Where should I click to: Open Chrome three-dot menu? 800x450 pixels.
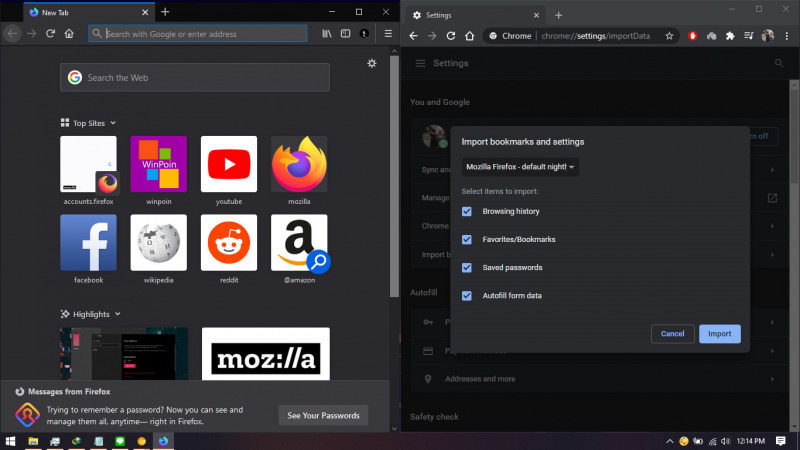pos(787,36)
